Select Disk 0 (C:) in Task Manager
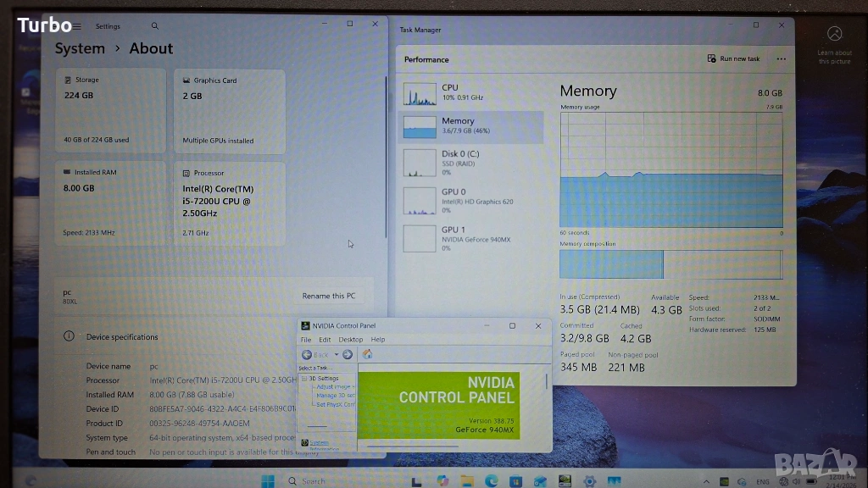Screen dimensions: 868x488 pos(471,163)
